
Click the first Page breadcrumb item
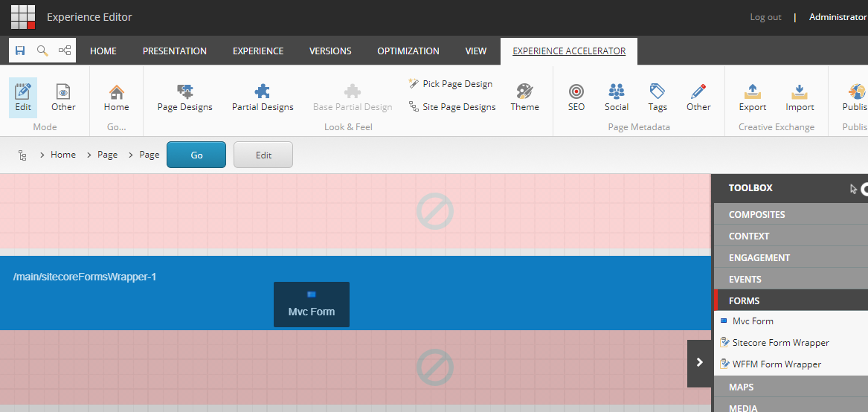(107, 155)
